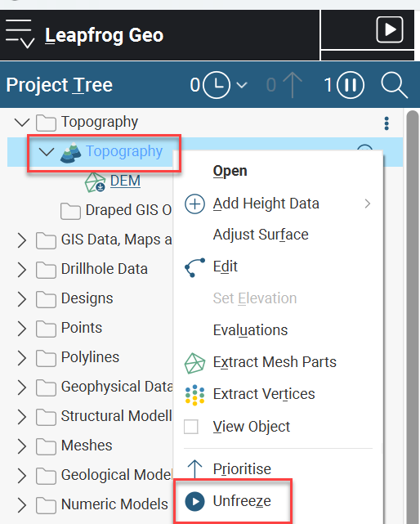Click the clock processing queue icon
Viewport: 420px width, 524px height.
(x=217, y=85)
